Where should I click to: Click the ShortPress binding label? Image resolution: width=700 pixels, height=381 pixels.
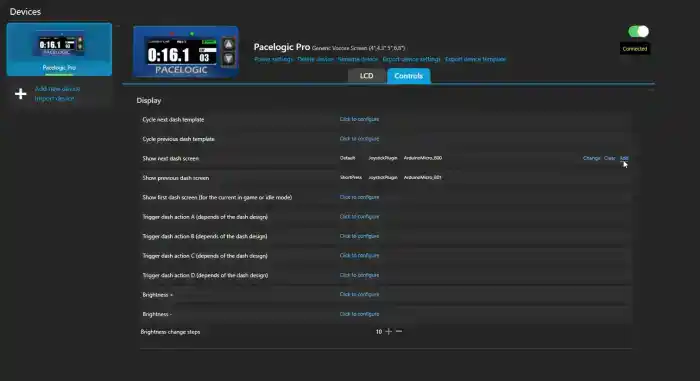[351, 177]
